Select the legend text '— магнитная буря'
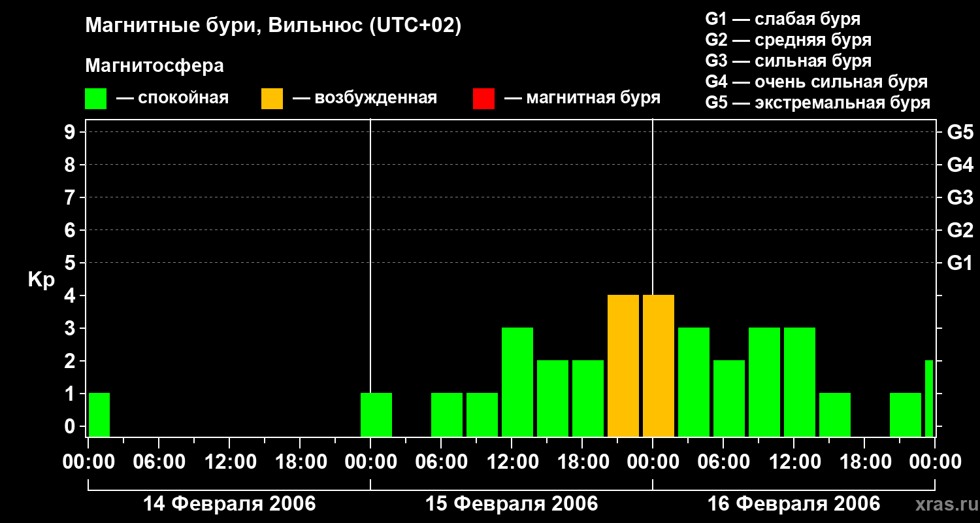Screen dimensions: 980x523 click(583, 99)
